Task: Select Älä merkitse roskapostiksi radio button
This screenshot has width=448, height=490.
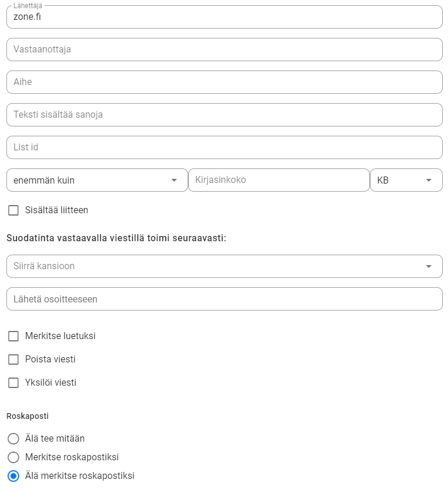Action: tap(13, 476)
